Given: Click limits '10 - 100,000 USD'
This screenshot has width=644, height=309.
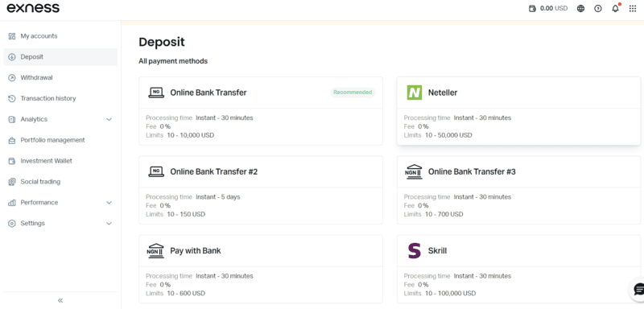Looking at the screenshot, I should tap(451, 294).
